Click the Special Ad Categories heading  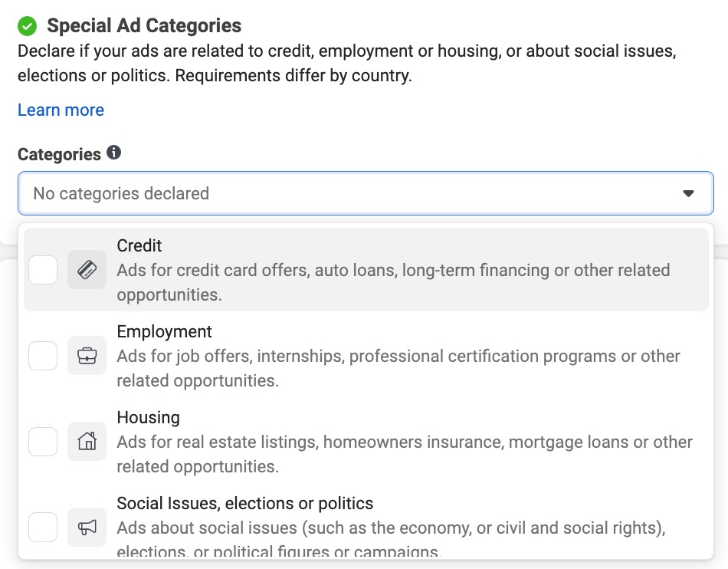tap(144, 26)
